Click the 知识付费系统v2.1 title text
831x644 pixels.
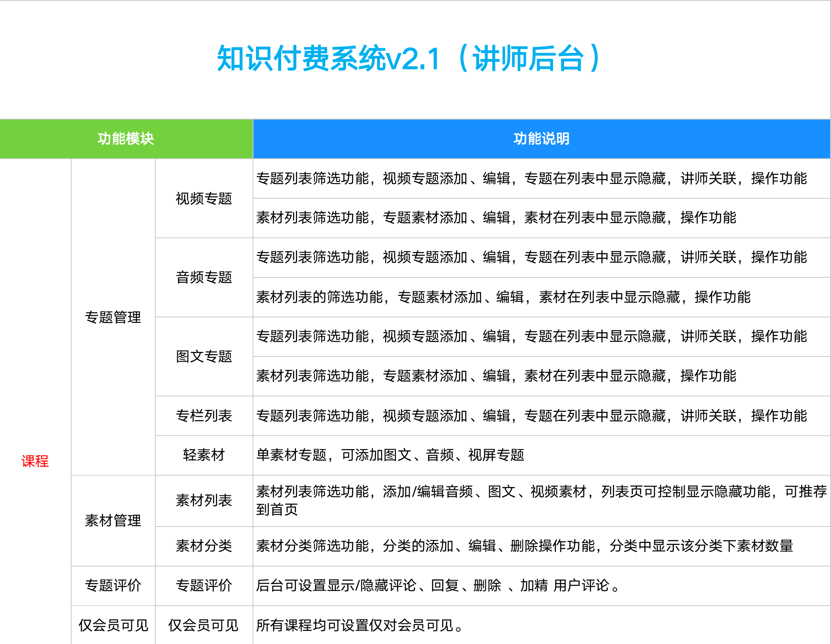(x=408, y=59)
